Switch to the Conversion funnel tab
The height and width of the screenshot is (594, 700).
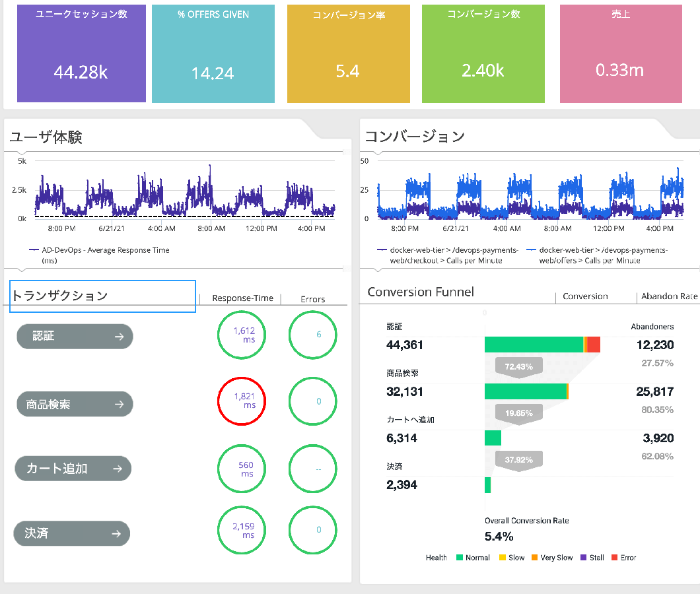pyautogui.click(x=585, y=296)
